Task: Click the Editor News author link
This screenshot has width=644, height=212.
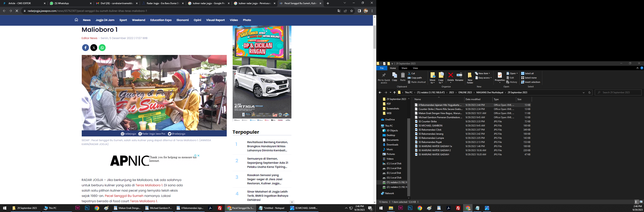Action: (x=89, y=38)
